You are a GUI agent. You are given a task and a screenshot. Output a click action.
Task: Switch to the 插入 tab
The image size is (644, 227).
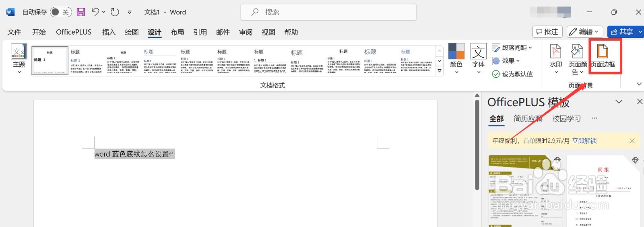pyautogui.click(x=109, y=32)
